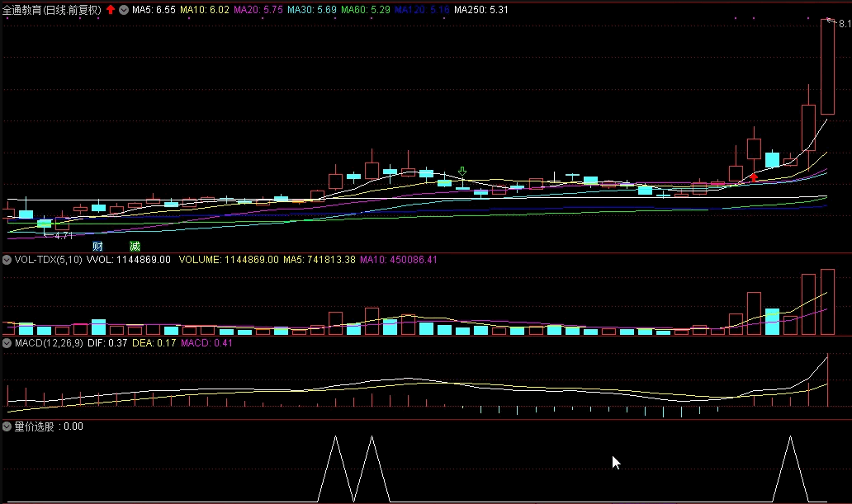The width and height of the screenshot is (852, 504).
Task: Select the tallest final red candlestick
Action: click(827, 66)
